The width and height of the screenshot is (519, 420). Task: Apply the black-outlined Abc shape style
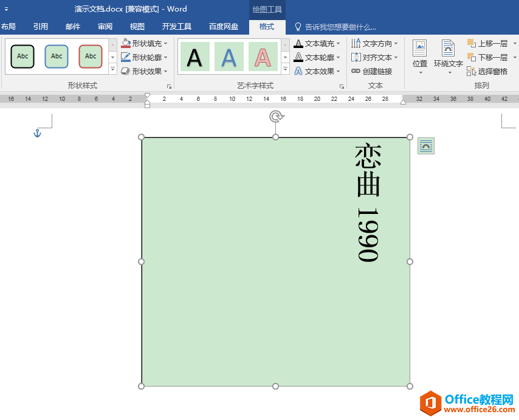22,57
